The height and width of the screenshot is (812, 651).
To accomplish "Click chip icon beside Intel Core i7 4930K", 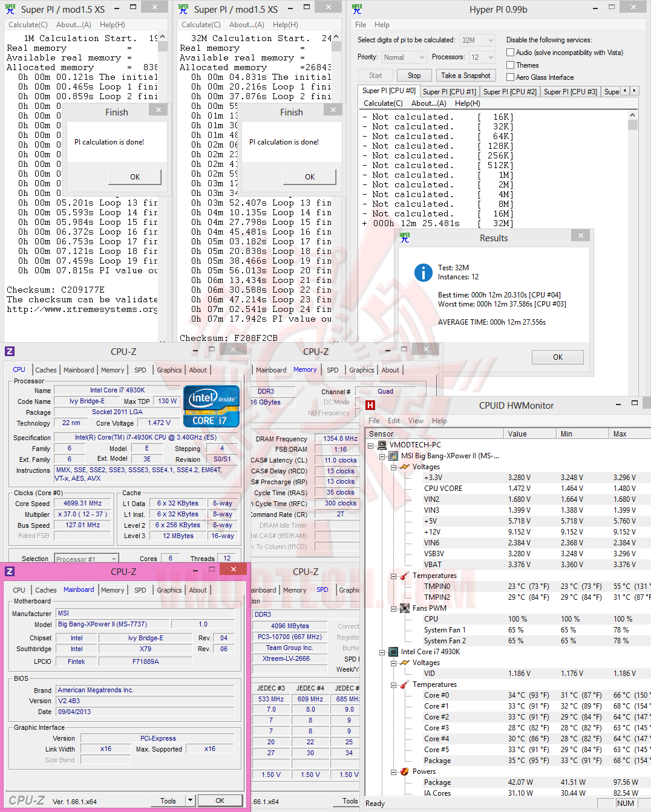I will point(393,652).
